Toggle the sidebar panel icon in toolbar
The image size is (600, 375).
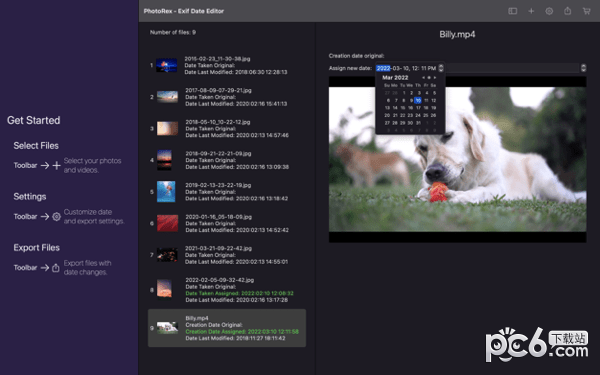[512, 11]
